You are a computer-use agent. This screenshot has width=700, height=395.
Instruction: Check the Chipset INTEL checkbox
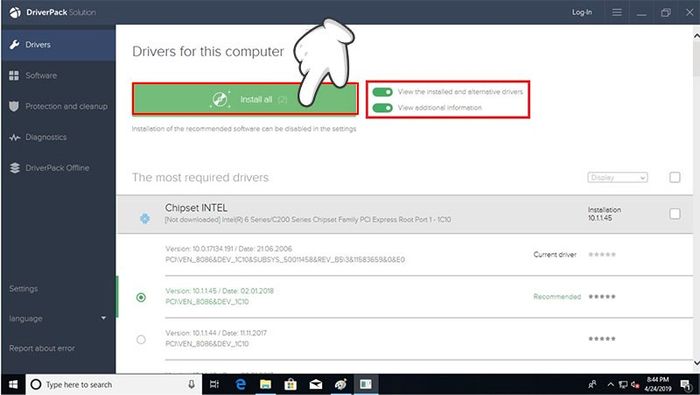point(675,214)
